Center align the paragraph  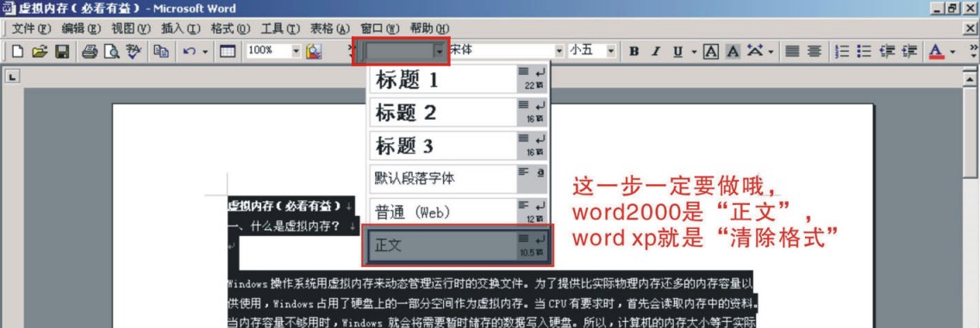814,52
